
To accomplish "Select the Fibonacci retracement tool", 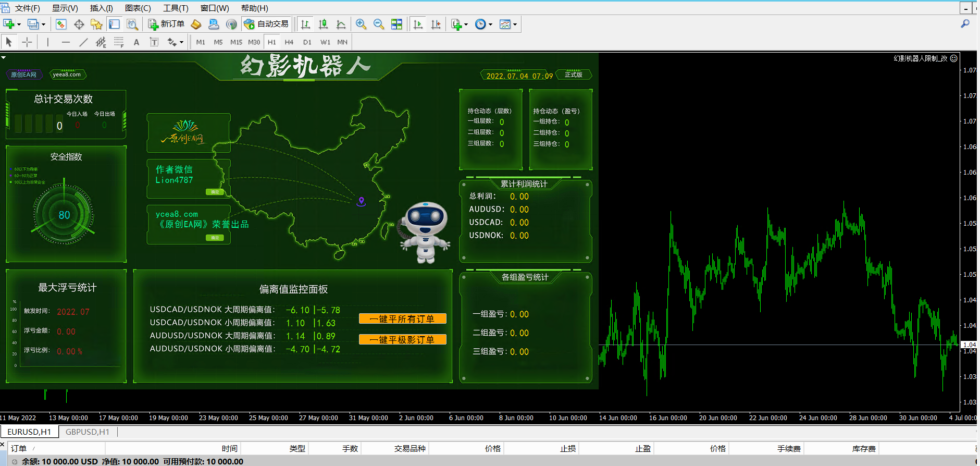I will coord(119,42).
